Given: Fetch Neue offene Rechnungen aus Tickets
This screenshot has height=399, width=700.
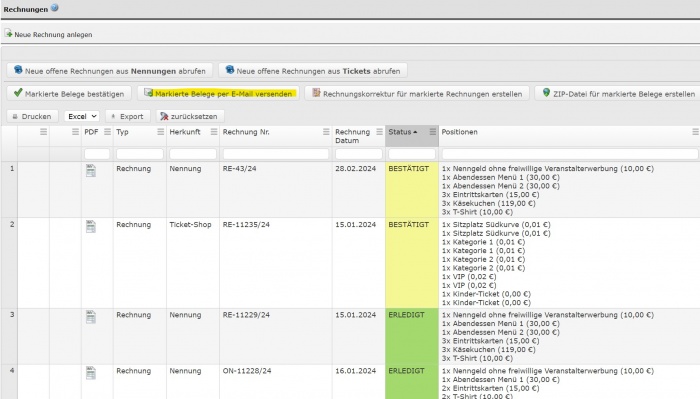Looking at the screenshot, I should click(312, 71).
